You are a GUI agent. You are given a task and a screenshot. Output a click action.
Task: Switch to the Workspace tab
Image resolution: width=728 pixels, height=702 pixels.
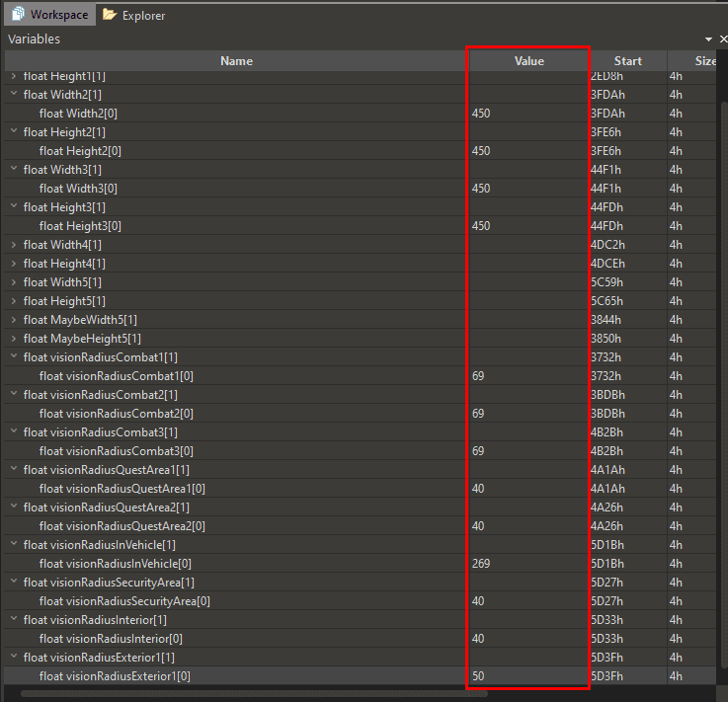50,15
